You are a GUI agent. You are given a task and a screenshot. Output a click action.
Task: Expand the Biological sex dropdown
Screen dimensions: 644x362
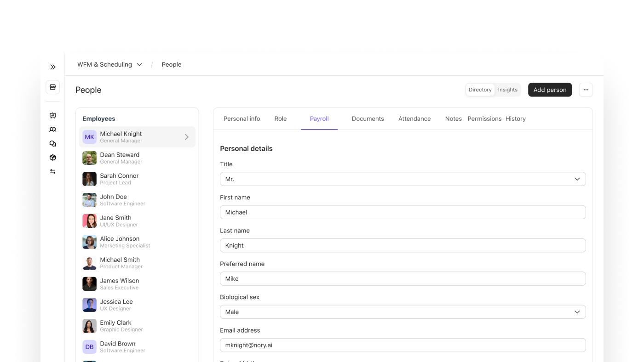click(402, 312)
